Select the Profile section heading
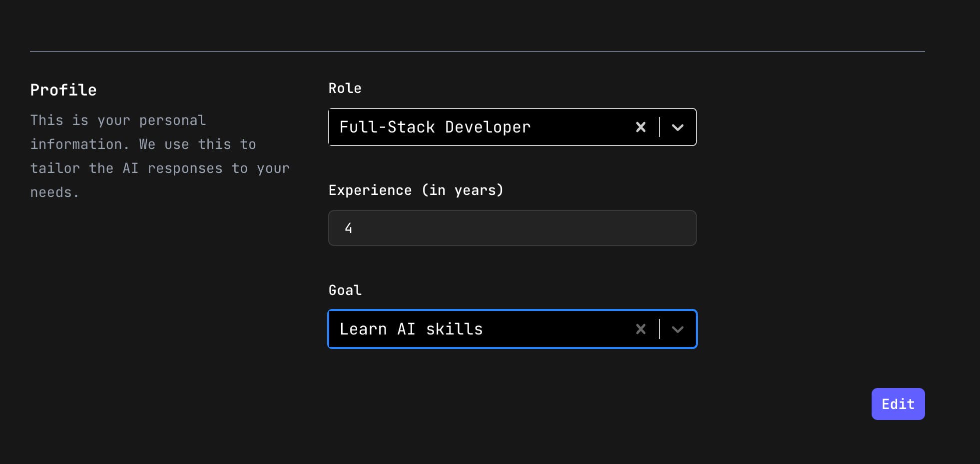The image size is (980, 464). pos(63,90)
